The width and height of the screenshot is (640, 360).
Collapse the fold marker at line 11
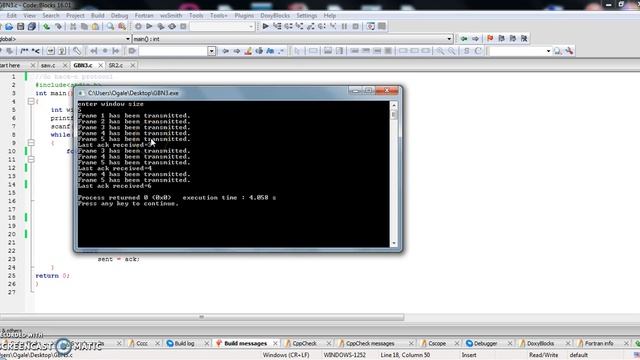point(31,159)
